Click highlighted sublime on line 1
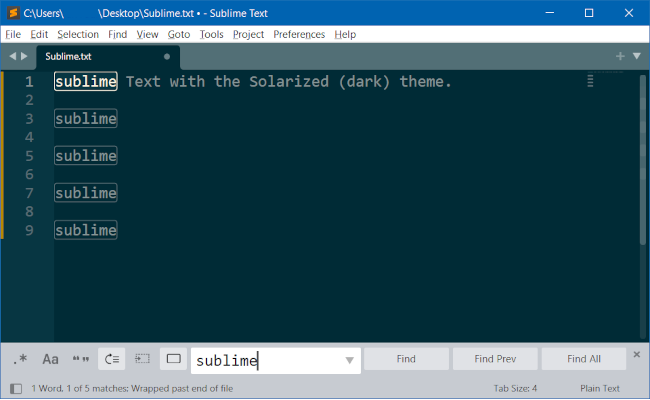650x400 pixels. [86, 81]
